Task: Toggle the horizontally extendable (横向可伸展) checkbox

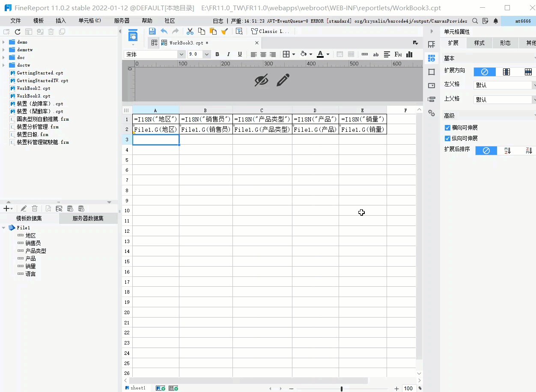Action: [448, 128]
